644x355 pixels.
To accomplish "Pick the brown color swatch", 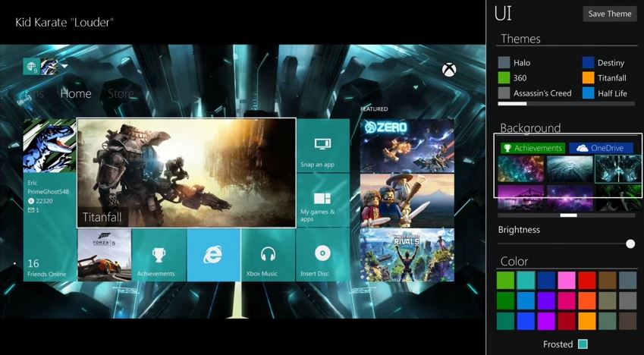I will [x=607, y=280].
